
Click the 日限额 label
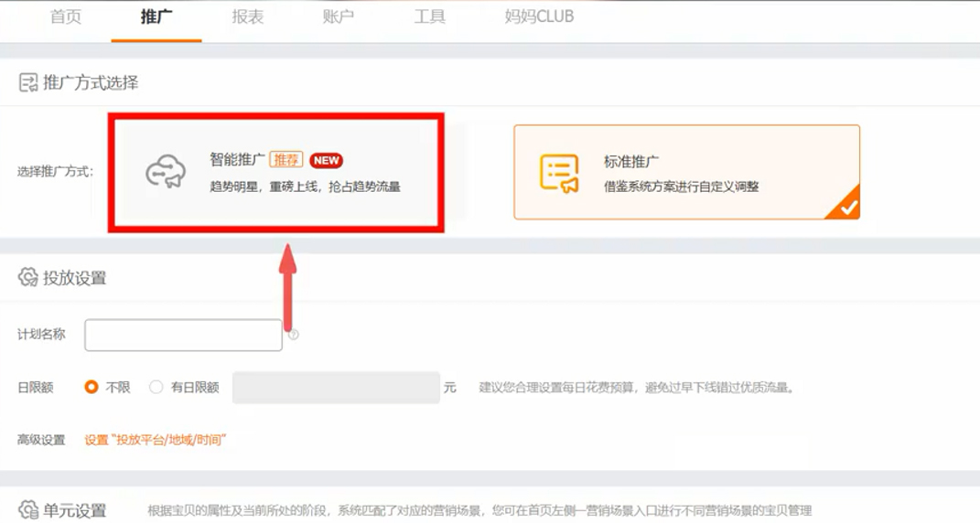[36, 388]
